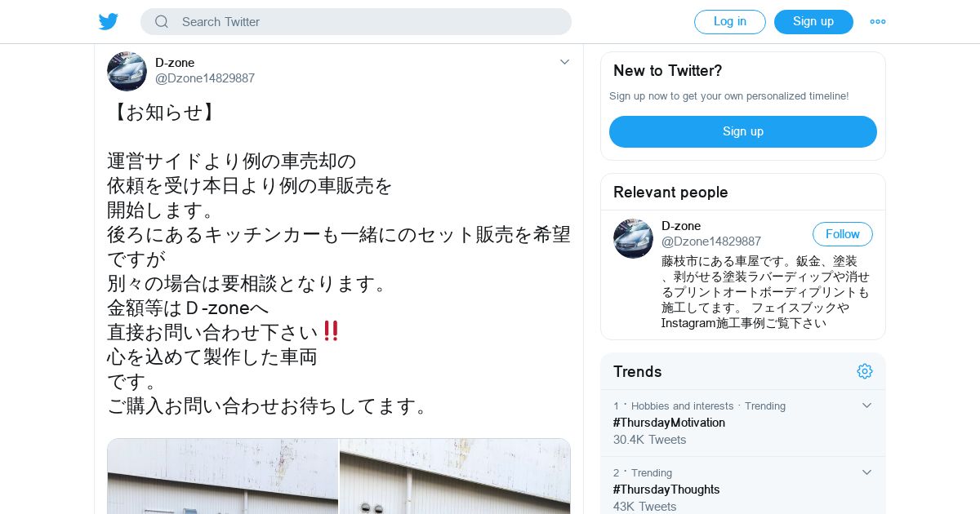Click the header Sign up button

coord(813,22)
